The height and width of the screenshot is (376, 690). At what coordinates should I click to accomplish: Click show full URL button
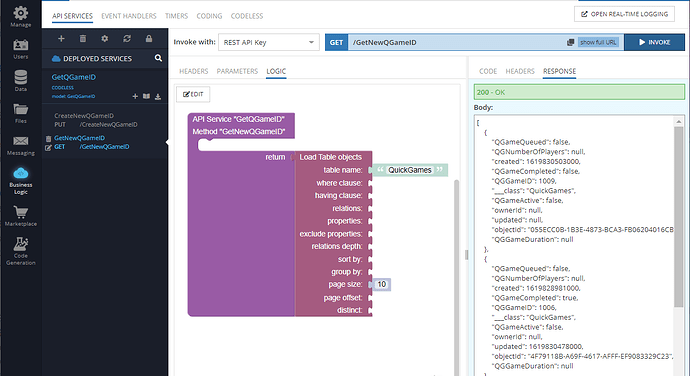tap(598, 42)
